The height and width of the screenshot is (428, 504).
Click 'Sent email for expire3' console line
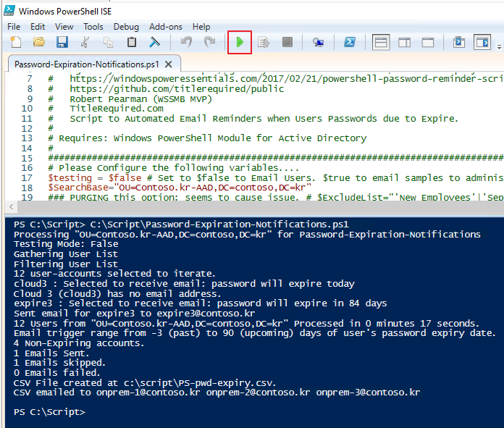coord(134,313)
